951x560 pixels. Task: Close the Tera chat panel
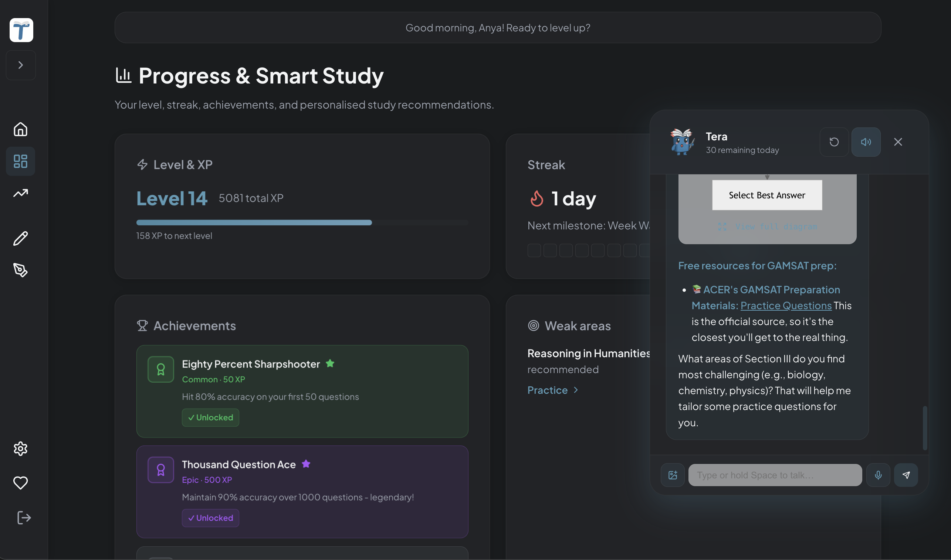[x=898, y=142]
